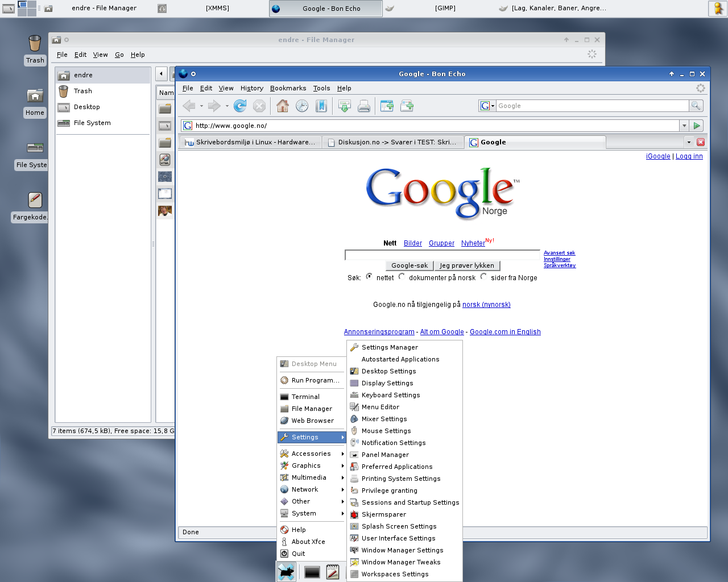Choose Skjermsparer in Settings submenu
The image size is (728, 582).
[404, 514]
